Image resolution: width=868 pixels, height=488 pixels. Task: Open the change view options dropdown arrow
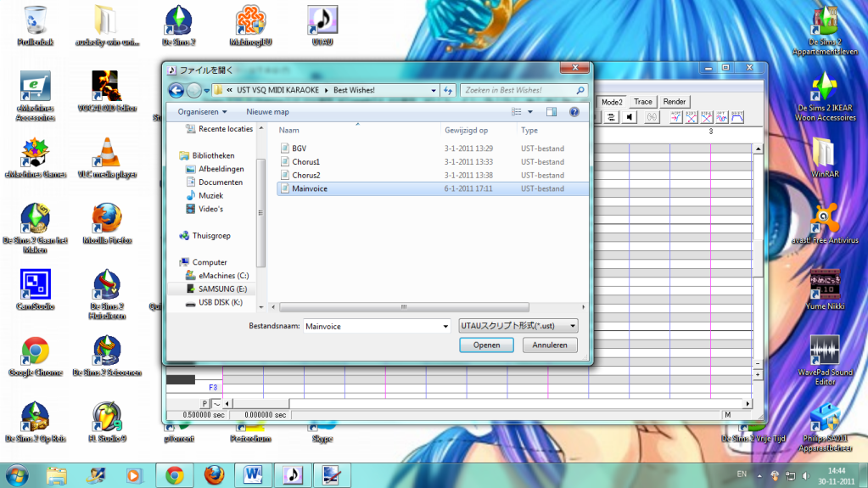pos(530,112)
